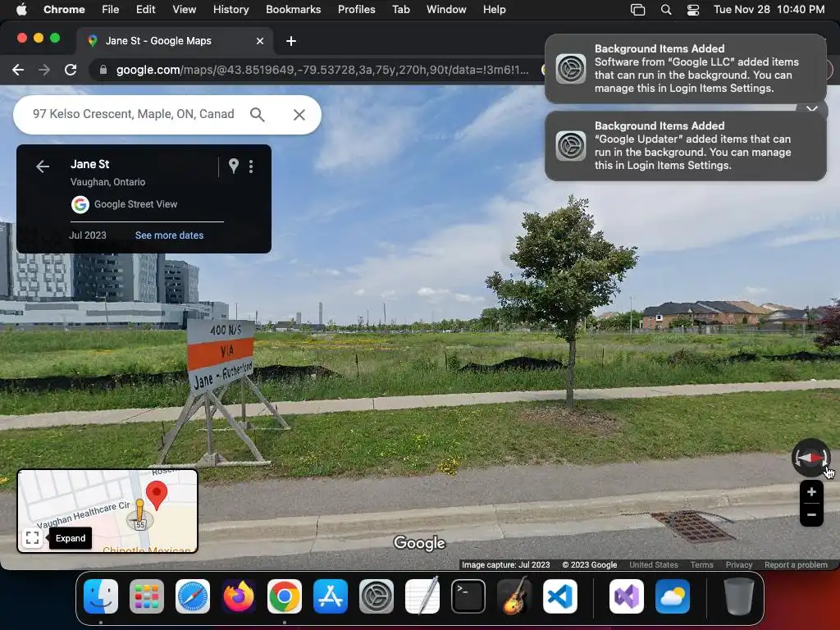The height and width of the screenshot is (630, 840).
Task: Collapse notifications with the chevron button
Action: (x=811, y=108)
